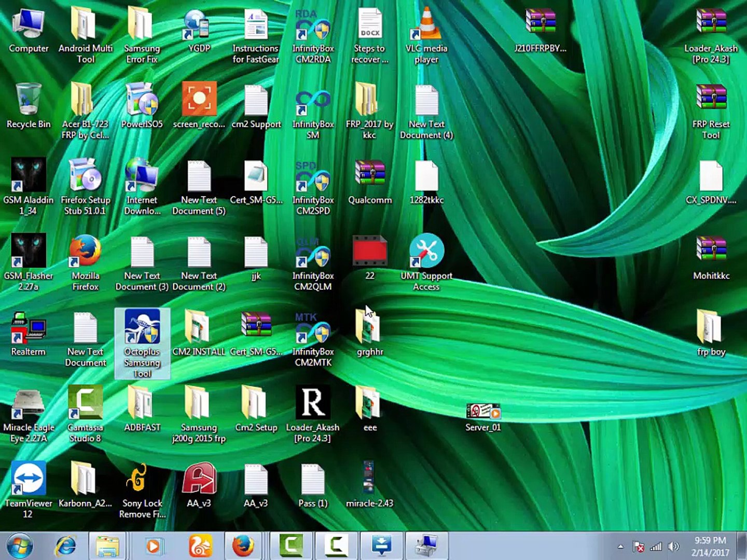
Task: Select the Octoplus Samsung Tool shortcut
Action: point(142,328)
